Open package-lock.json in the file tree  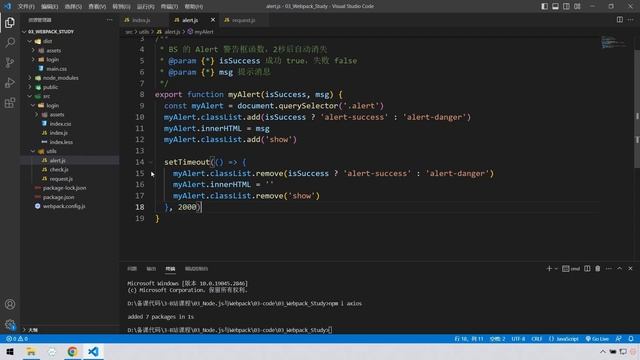(x=64, y=188)
